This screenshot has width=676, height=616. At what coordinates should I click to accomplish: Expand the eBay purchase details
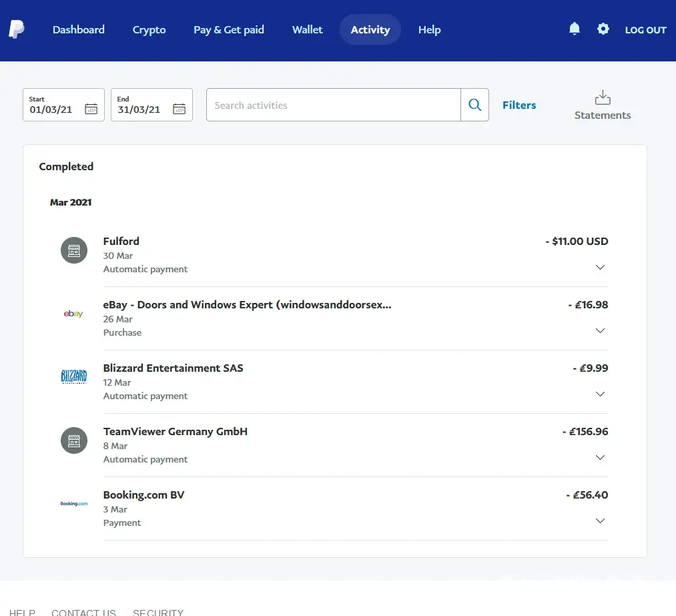coord(600,331)
